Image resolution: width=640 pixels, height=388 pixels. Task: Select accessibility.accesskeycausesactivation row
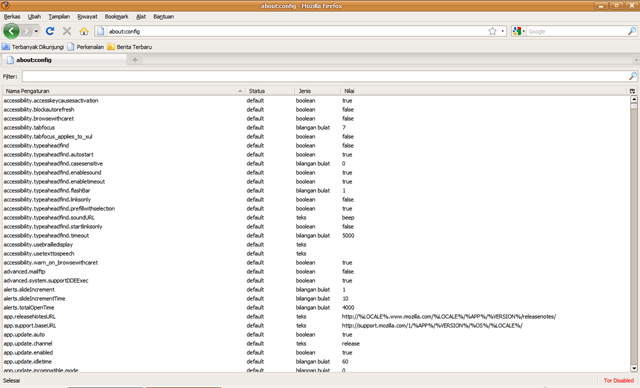(x=316, y=100)
